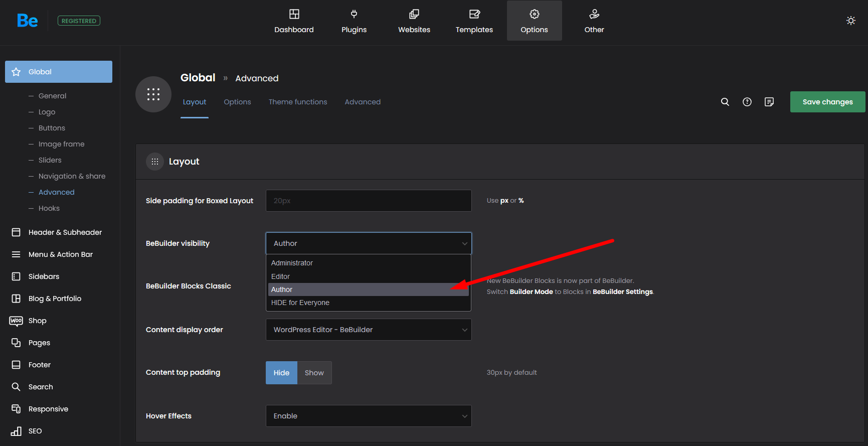Screen dimensions: 868x446
Task: Click the Global star icon
Action: (16, 72)
